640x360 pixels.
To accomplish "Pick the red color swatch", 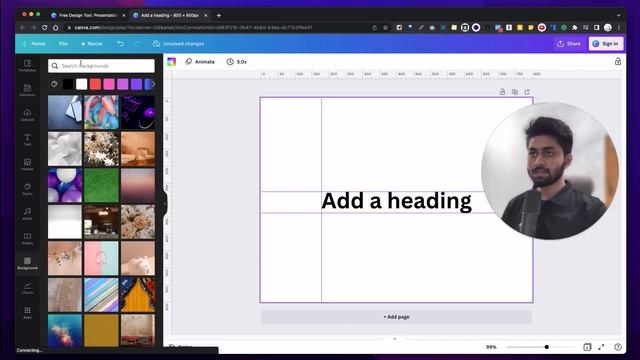I will (x=95, y=84).
